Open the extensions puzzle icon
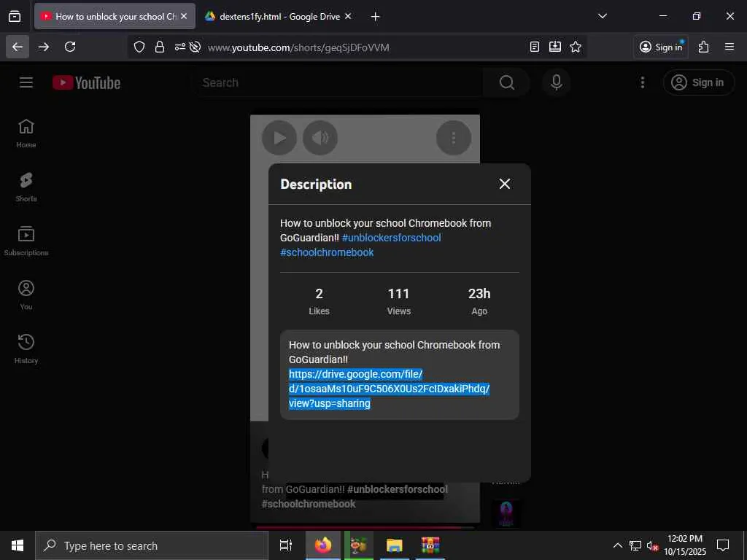This screenshot has height=560, width=747. click(x=704, y=47)
